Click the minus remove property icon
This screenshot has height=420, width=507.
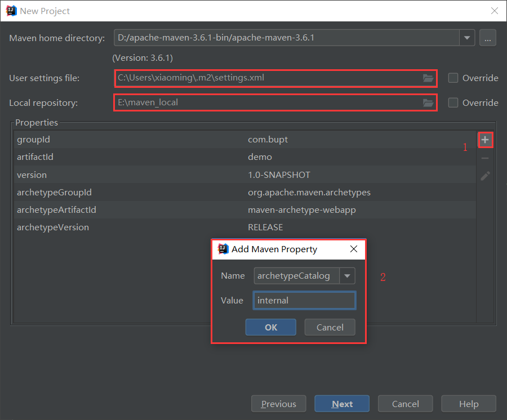click(485, 158)
